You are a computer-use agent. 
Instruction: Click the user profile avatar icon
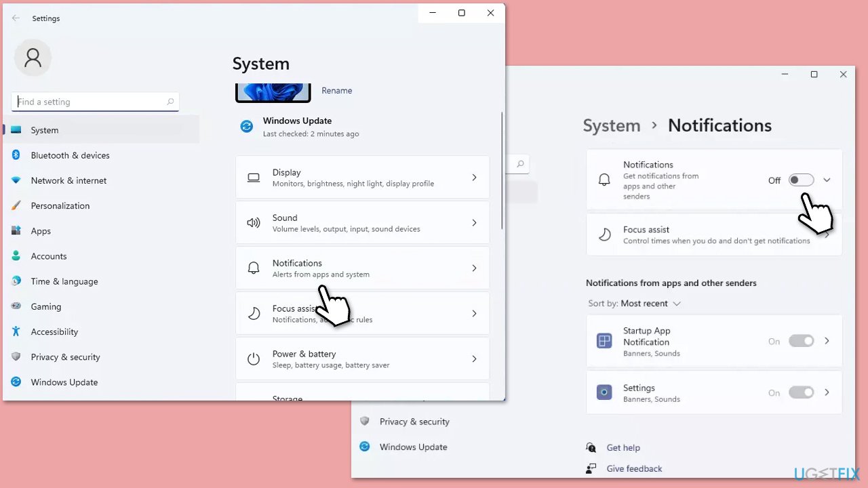pyautogui.click(x=33, y=58)
